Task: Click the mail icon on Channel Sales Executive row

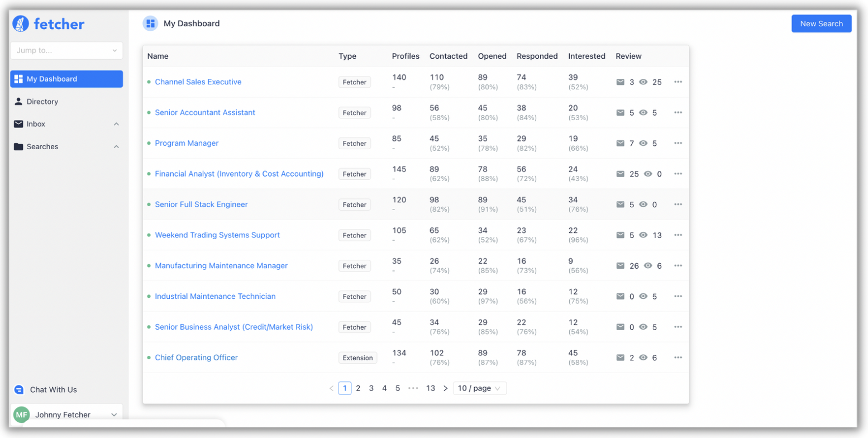Action: (x=621, y=82)
